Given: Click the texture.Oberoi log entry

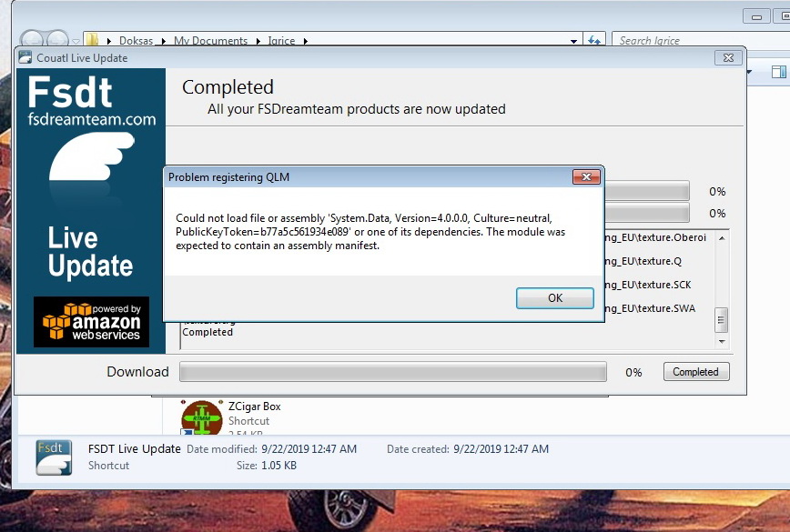Looking at the screenshot, I should (656, 237).
